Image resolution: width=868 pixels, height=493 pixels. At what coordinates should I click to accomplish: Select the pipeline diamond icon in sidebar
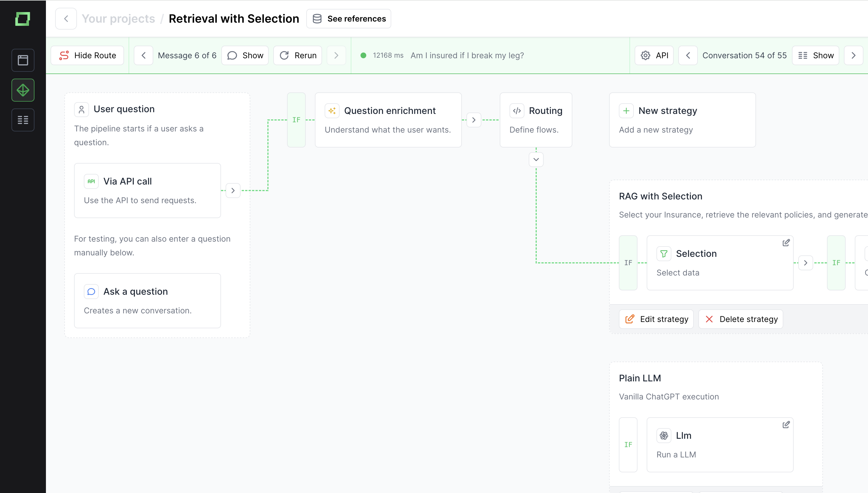click(23, 90)
